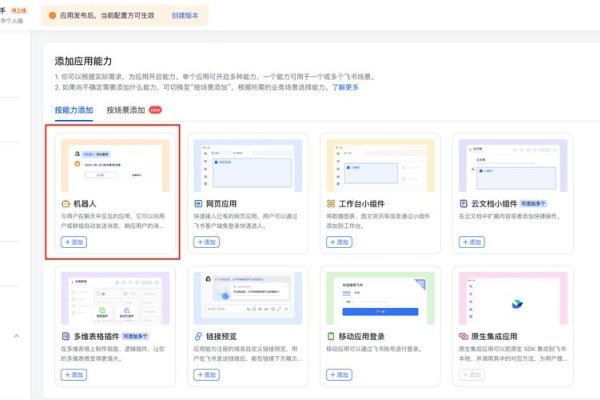This screenshot has width=600, height=400.
Task: Click the orange warning icon in the banner
Action: (52, 15)
